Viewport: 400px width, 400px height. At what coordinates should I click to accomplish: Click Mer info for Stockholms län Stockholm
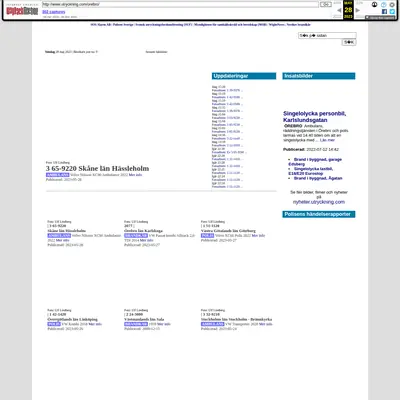pos(266,324)
